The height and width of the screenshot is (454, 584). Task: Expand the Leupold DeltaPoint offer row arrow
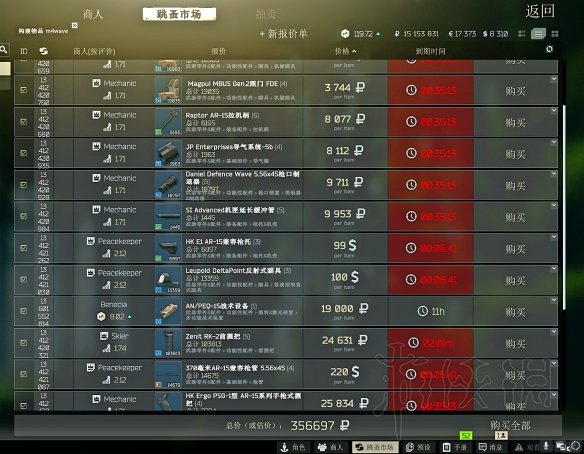click(x=554, y=269)
